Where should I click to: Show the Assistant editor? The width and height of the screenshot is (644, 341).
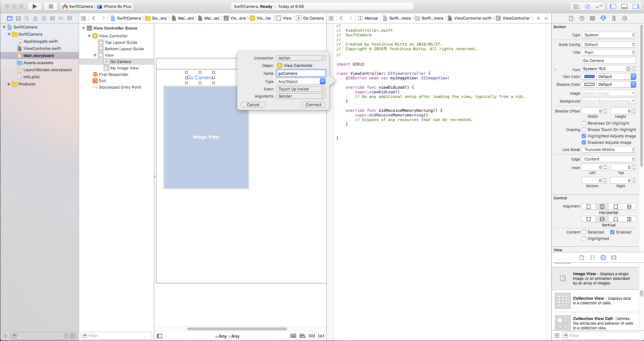(588, 6)
